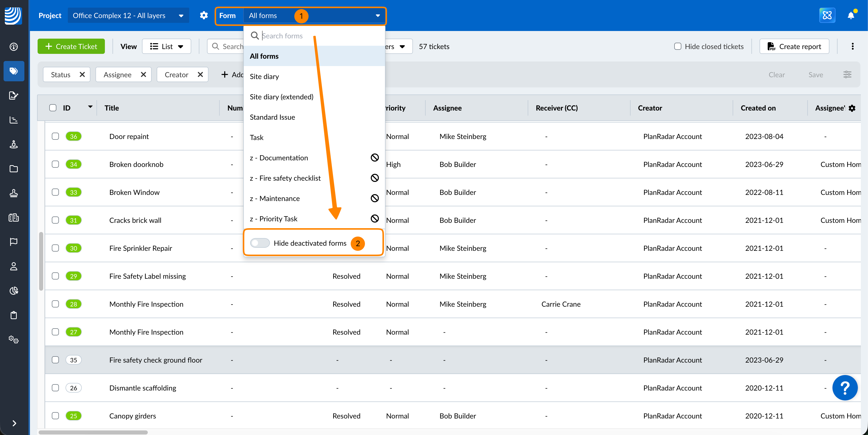This screenshot has height=435, width=868.
Task: Click the blue help question mark button
Action: click(x=845, y=388)
